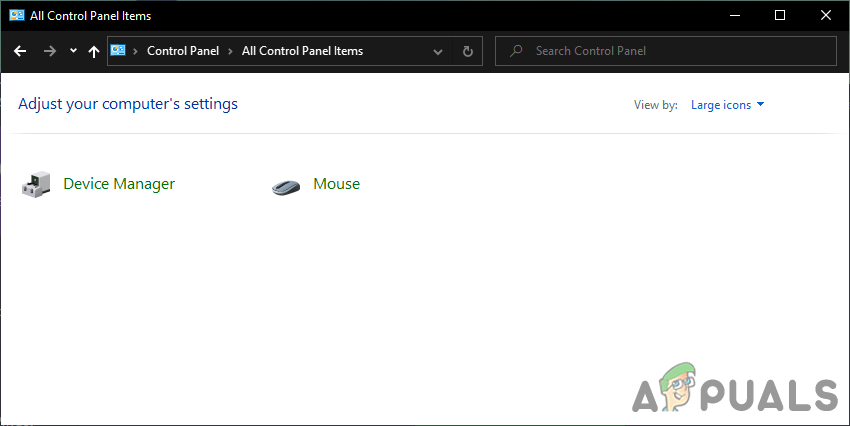Go up one level with Up arrow
This screenshot has width=850, height=426.
pyautogui.click(x=94, y=51)
